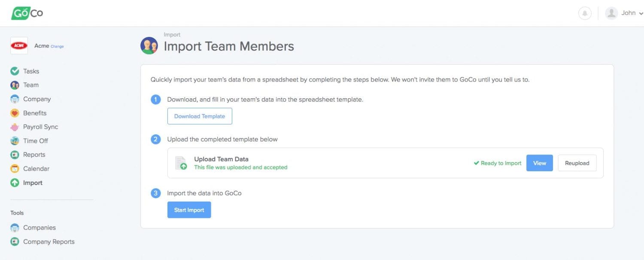
Task: Open the Team page from sidebar
Action: coord(30,85)
